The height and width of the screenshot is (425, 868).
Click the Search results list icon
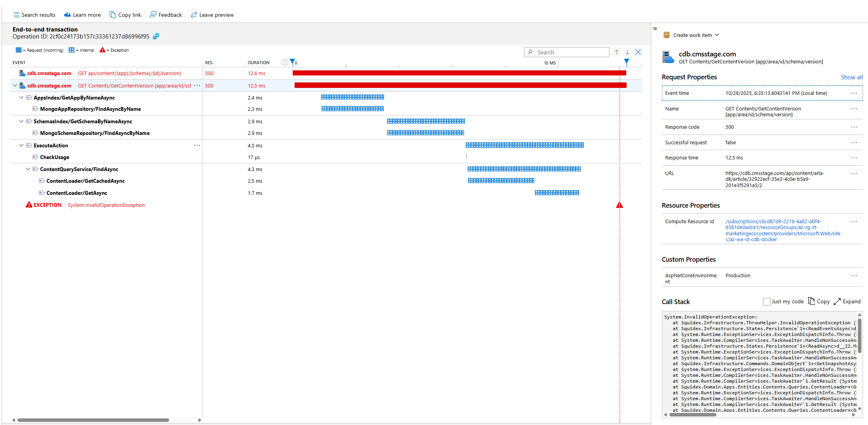coord(16,15)
